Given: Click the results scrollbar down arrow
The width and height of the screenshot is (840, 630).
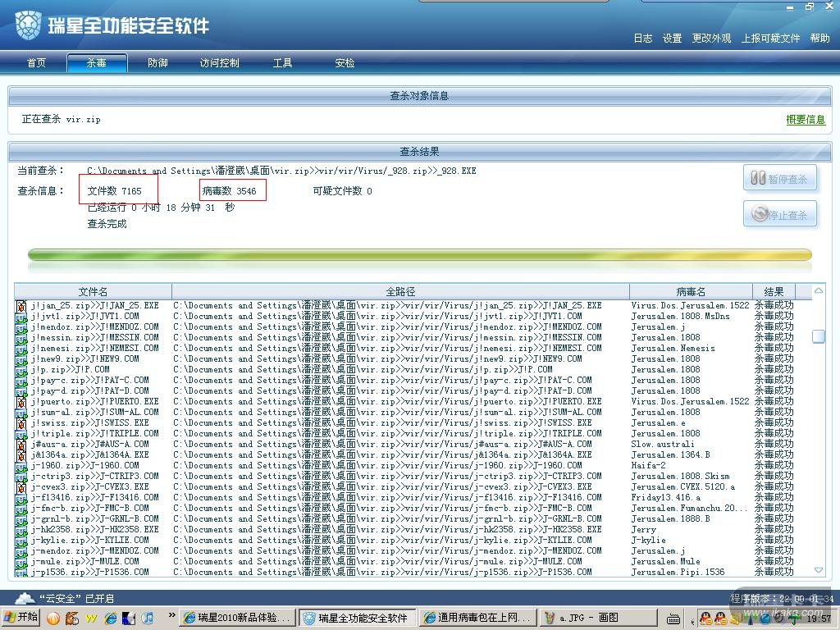Looking at the screenshot, I should (819, 570).
